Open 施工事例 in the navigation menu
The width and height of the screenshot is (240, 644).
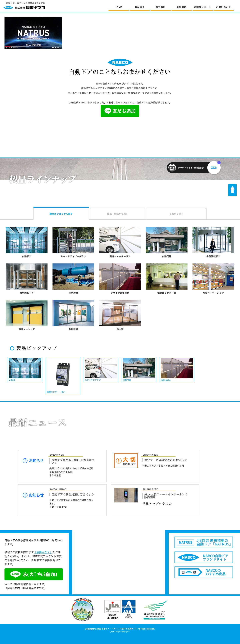161,7
